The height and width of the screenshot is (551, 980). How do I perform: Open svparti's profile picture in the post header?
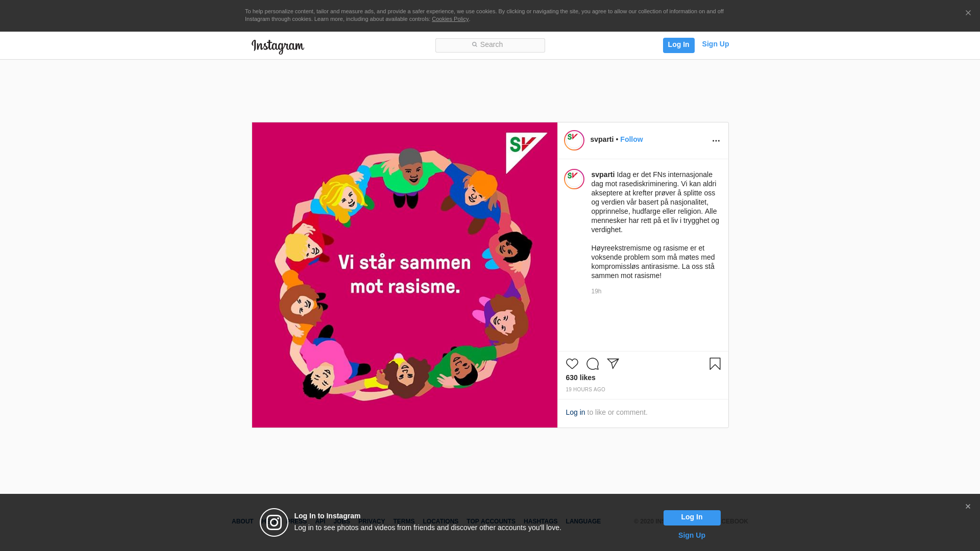574,140
